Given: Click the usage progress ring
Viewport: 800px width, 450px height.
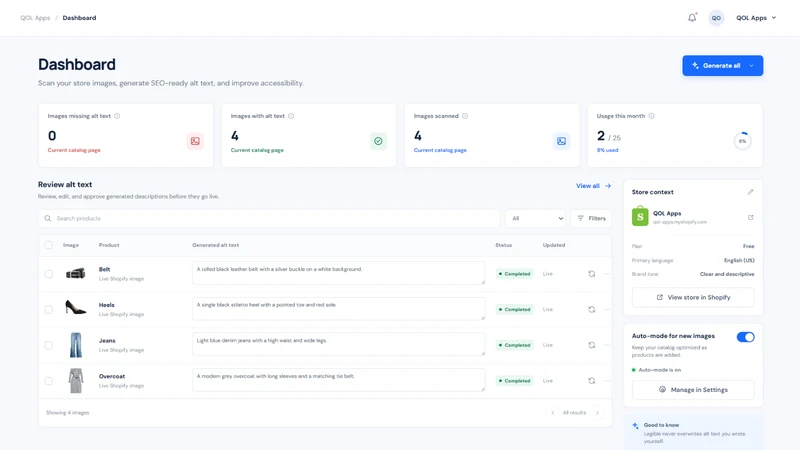Looking at the screenshot, I should pos(742,141).
